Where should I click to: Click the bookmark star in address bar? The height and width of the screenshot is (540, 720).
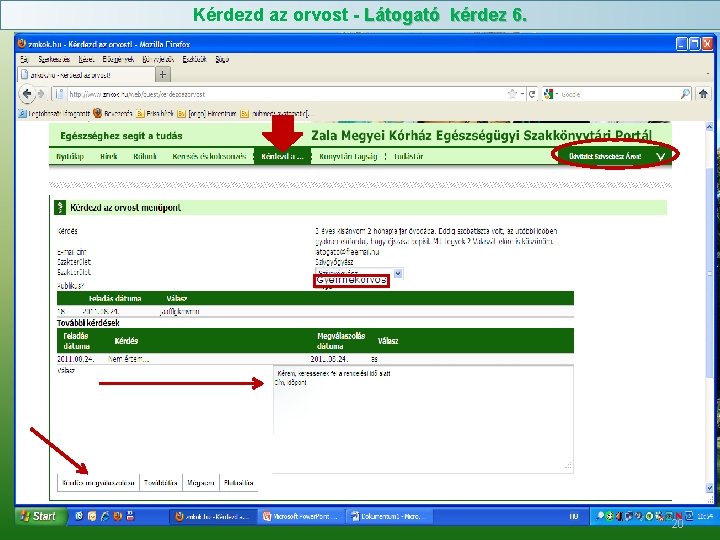point(512,94)
